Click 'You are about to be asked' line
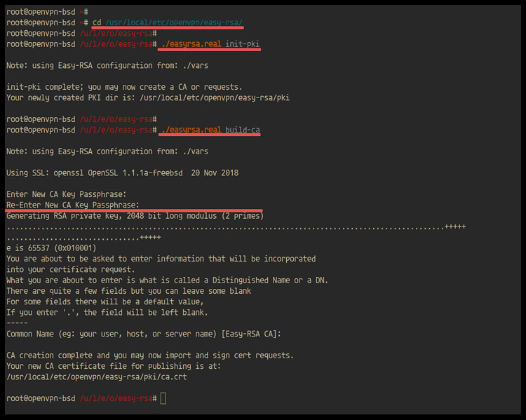The width and height of the screenshot is (526, 420). click(161, 259)
